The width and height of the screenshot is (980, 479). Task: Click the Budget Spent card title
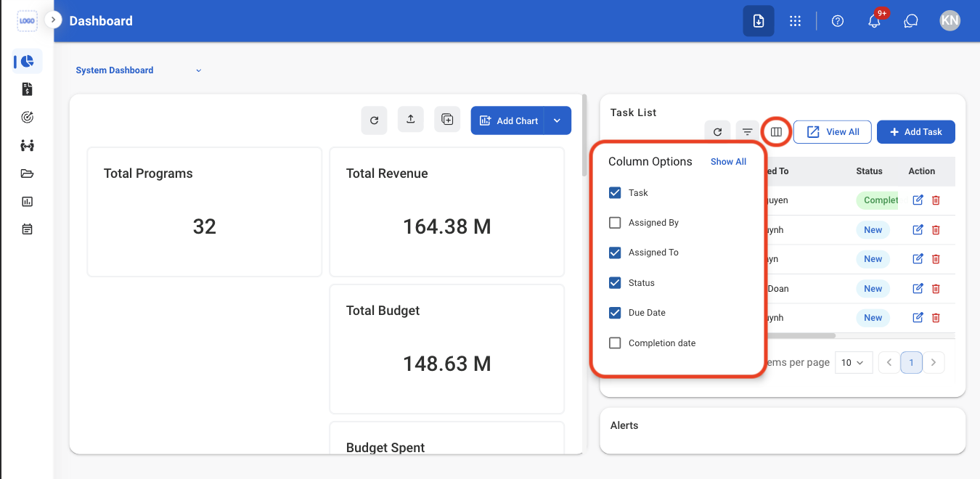tap(385, 448)
